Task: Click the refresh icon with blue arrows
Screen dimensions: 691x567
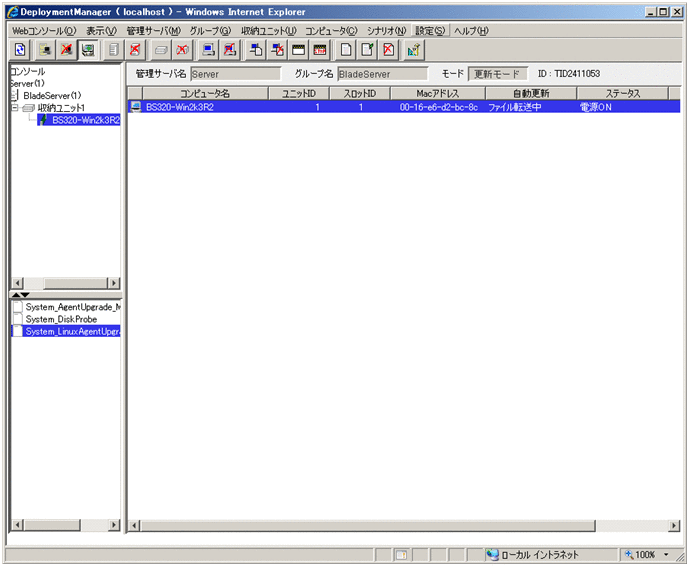Action: (20, 49)
